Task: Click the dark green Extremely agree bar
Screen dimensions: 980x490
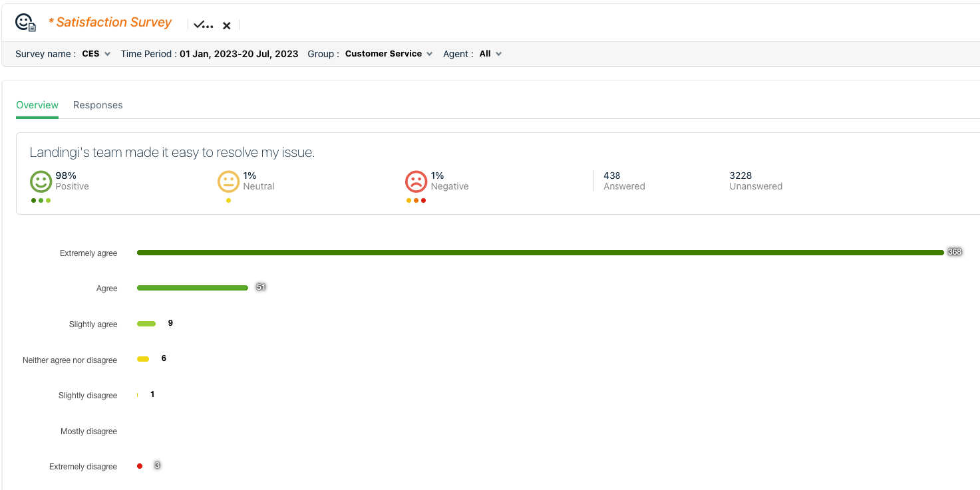Action: 540,253
